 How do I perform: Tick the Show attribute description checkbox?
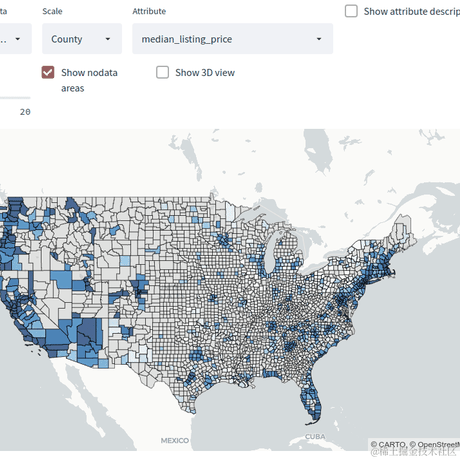[351, 11]
